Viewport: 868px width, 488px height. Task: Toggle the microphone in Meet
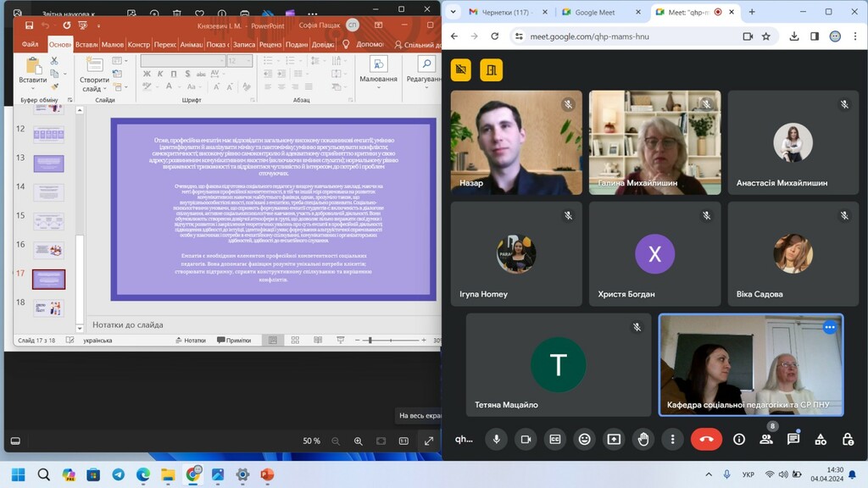496,439
